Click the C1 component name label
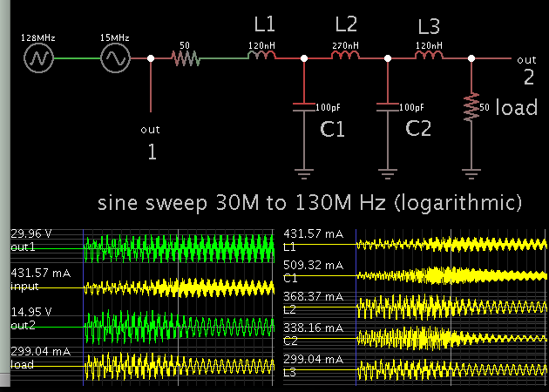 [332, 129]
